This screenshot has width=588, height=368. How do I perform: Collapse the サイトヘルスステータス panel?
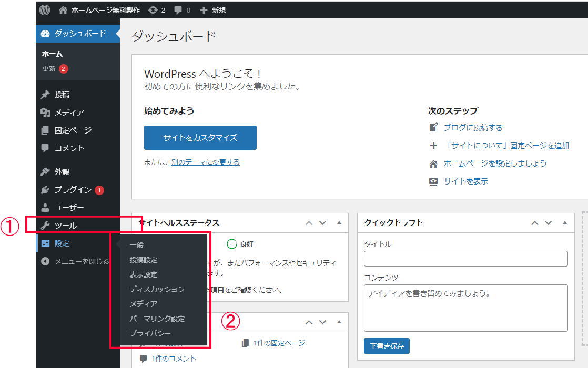click(339, 222)
